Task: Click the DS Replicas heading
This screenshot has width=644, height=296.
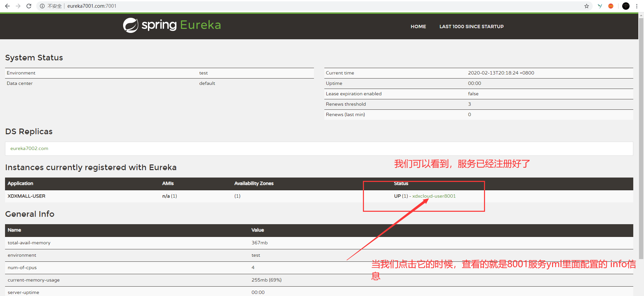Action: coord(29,132)
